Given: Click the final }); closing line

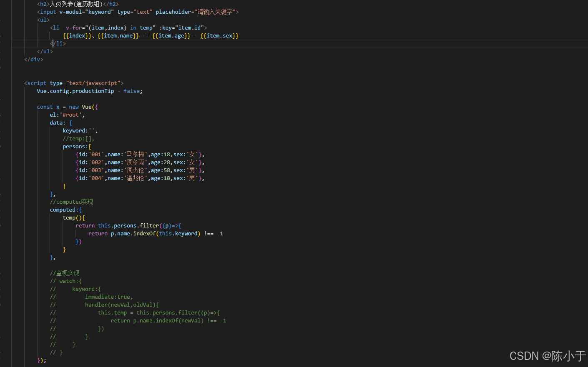Looking at the screenshot, I should coord(42,360).
